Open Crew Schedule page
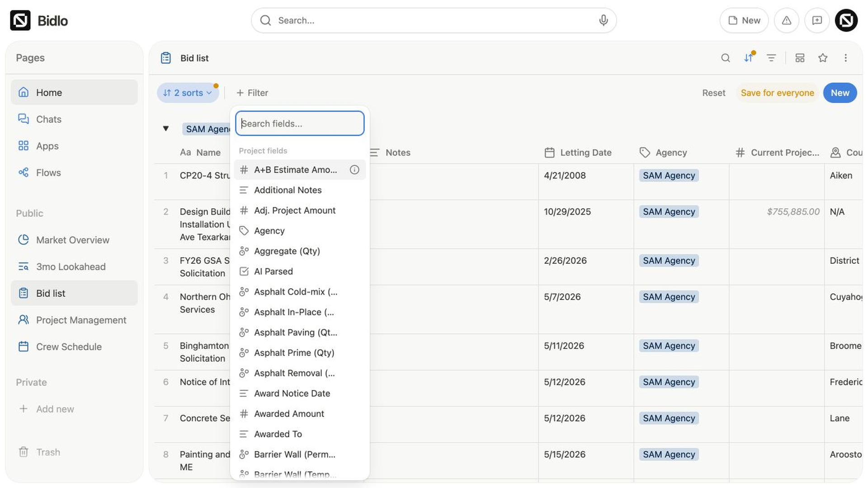Viewport: 868px width, 488px height. coord(74,346)
